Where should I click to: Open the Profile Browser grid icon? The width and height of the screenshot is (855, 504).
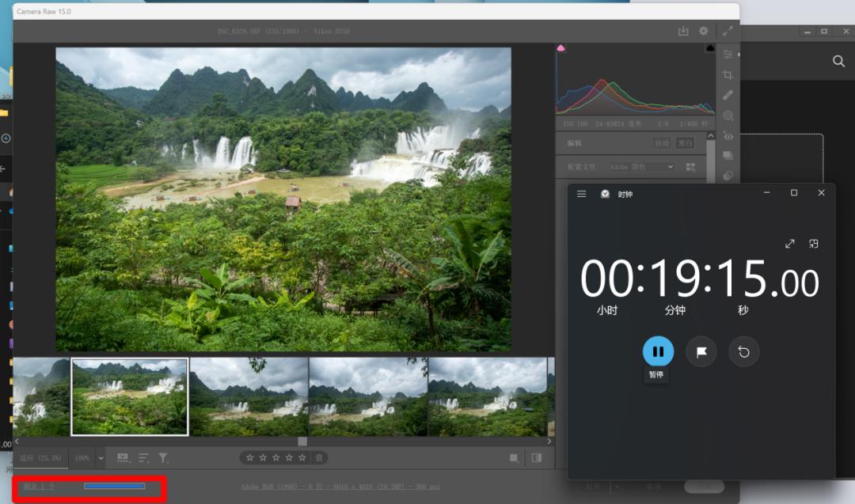pyautogui.click(x=690, y=167)
